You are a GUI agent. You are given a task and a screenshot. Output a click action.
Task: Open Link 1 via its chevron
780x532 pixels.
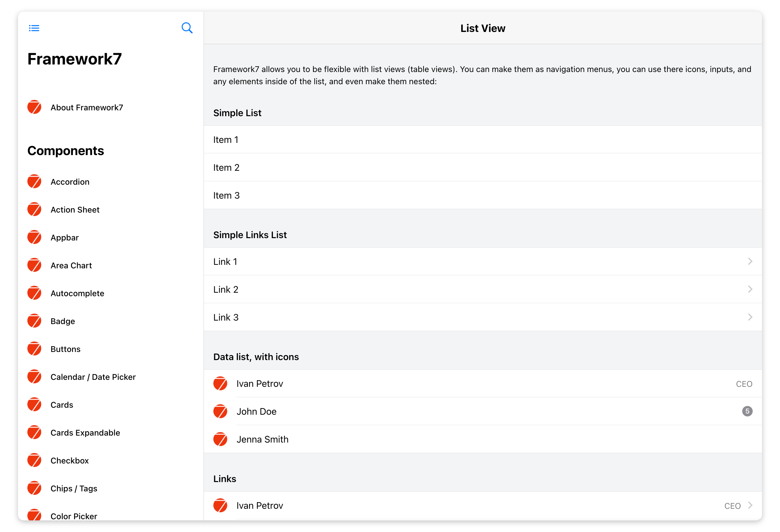pyautogui.click(x=750, y=261)
